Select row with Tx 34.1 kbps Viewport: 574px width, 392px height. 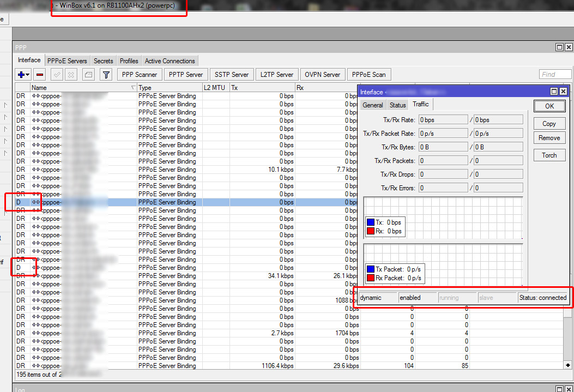[x=186, y=276]
